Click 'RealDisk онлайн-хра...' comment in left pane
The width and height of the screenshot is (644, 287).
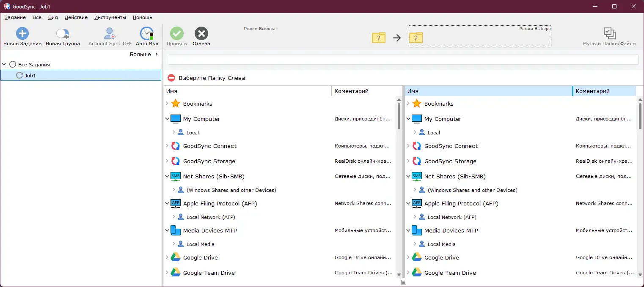pyautogui.click(x=363, y=161)
